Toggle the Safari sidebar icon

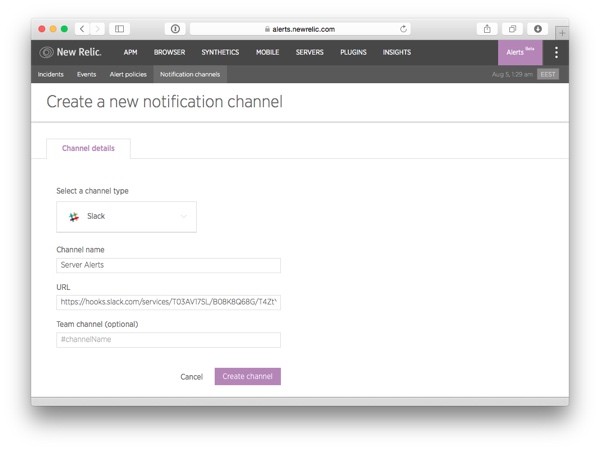pyautogui.click(x=119, y=29)
